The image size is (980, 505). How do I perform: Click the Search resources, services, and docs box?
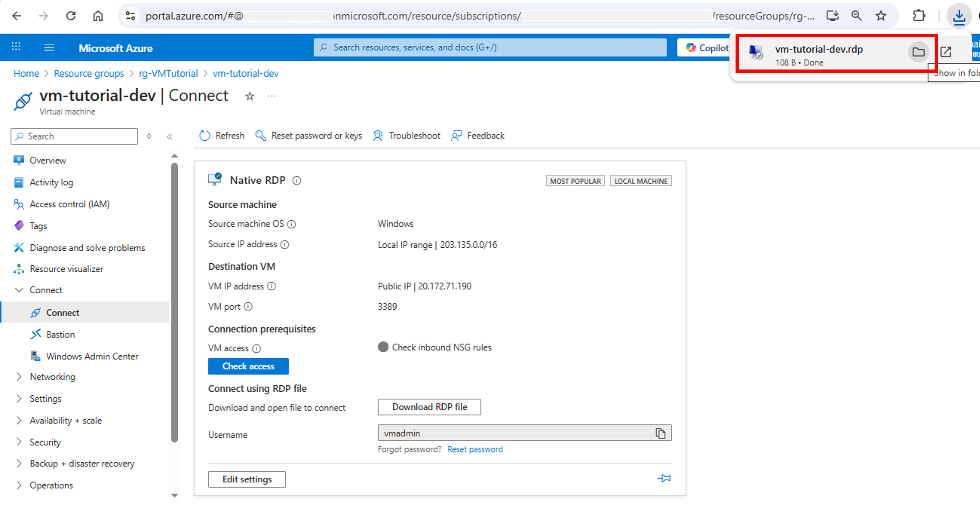(490, 48)
